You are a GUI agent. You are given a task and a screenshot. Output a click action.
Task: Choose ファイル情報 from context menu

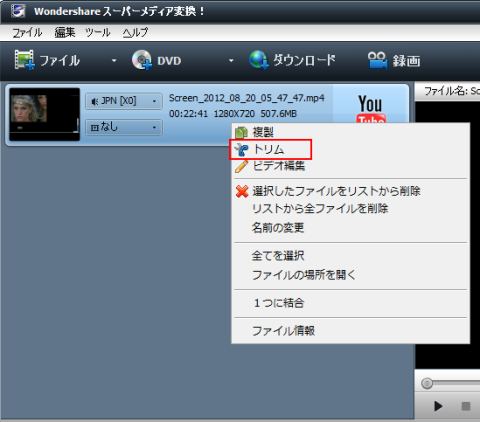(x=351, y=331)
